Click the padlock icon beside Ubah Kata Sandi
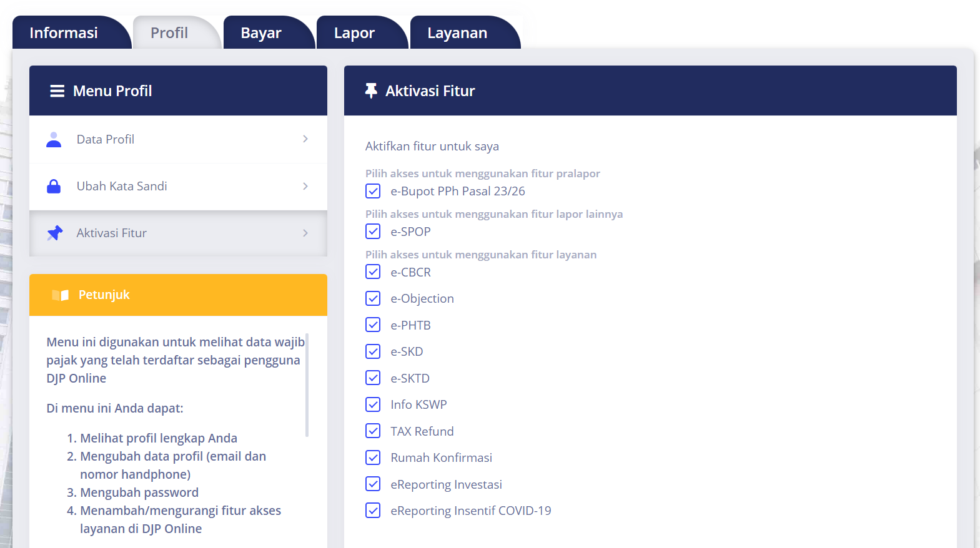980x548 pixels. (x=54, y=186)
